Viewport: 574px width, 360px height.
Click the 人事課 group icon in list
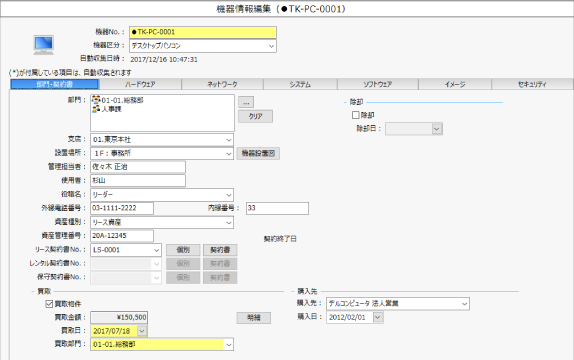pyautogui.click(x=96, y=109)
